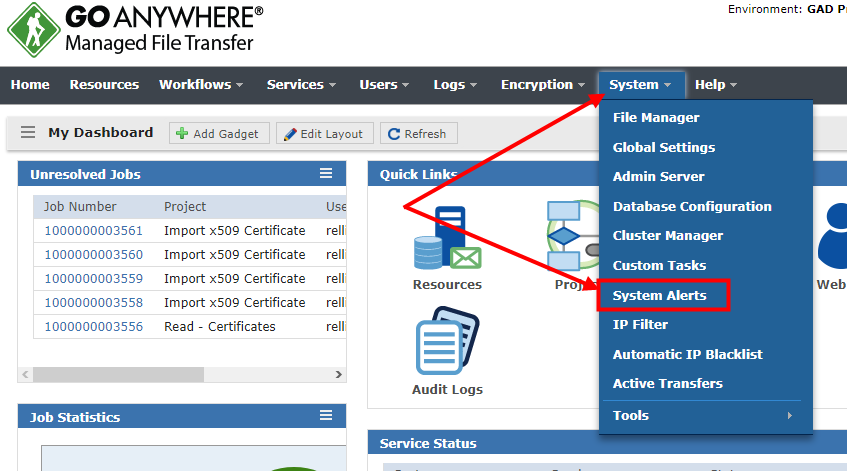
Task: Select Automatic IP Blacklist menu entry
Action: pyautogui.click(x=688, y=354)
